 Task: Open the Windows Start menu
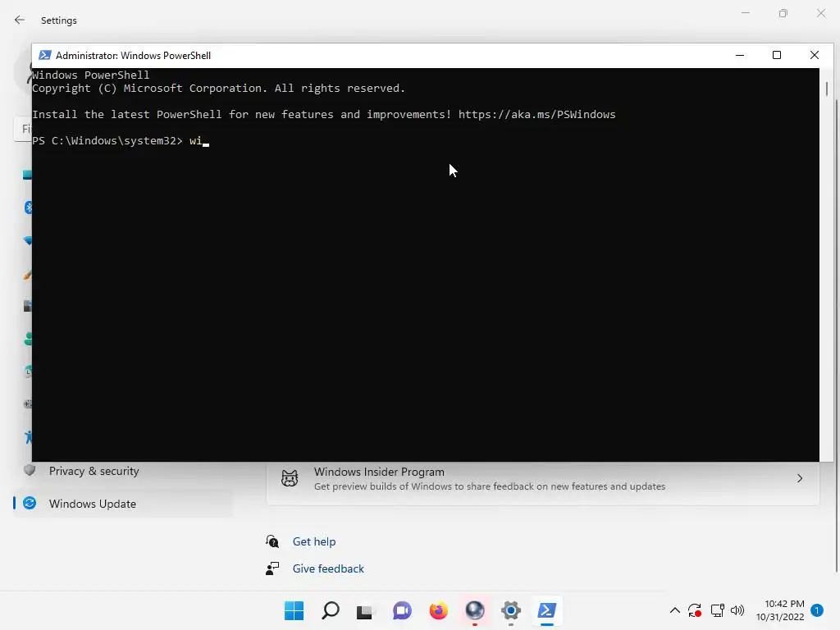coord(294,610)
